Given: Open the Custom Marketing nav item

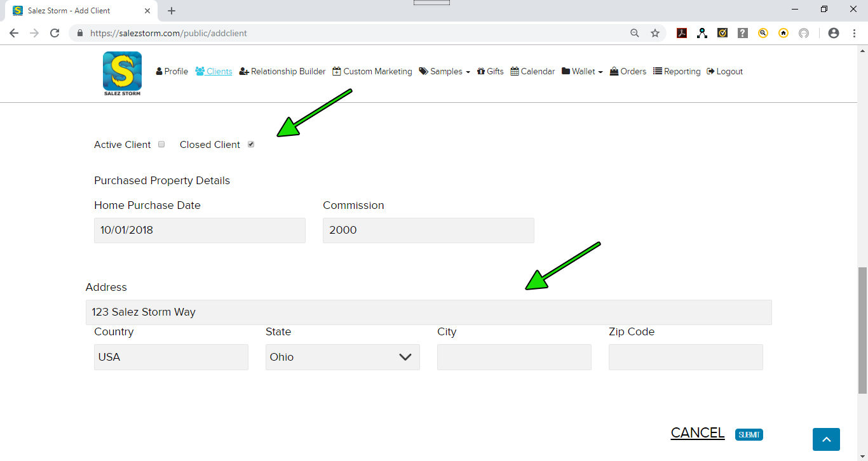Looking at the screenshot, I should click(372, 72).
